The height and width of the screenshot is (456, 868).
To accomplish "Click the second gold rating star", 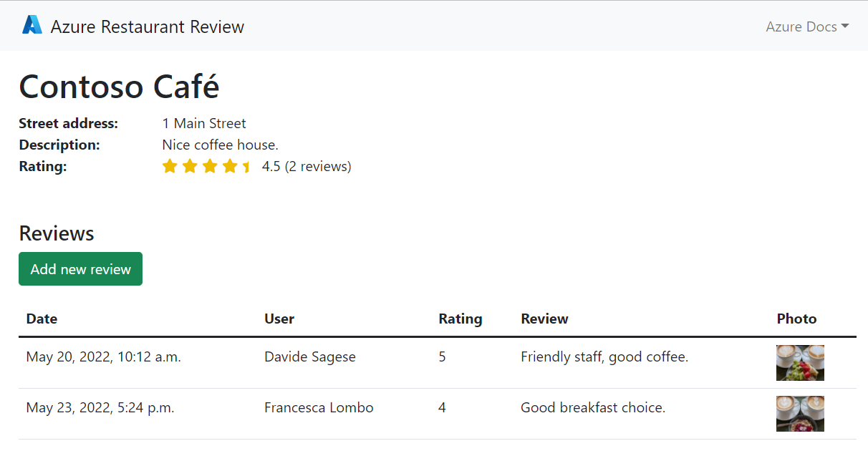I will tap(190, 167).
